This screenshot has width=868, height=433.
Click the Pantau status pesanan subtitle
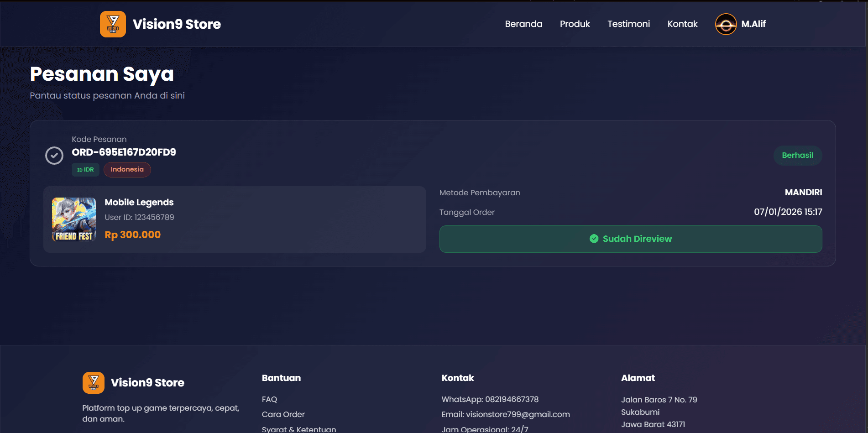click(107, 95)
